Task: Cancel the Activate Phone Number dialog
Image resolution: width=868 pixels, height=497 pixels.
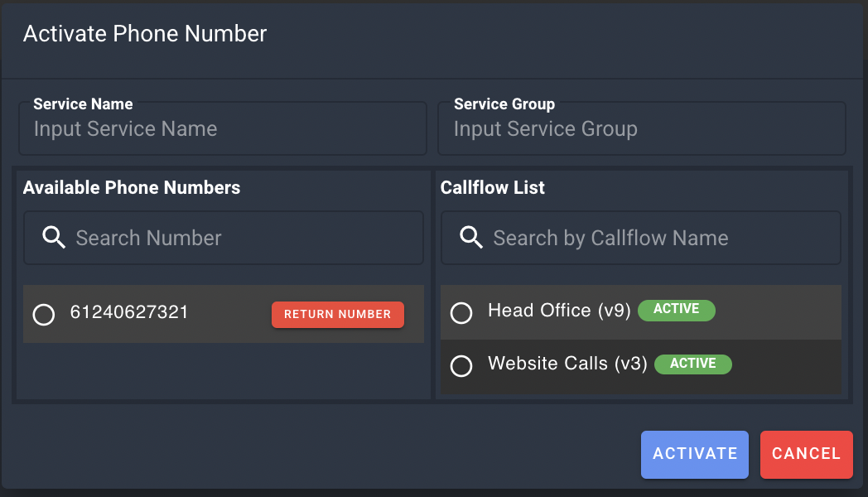Action: 807,455
